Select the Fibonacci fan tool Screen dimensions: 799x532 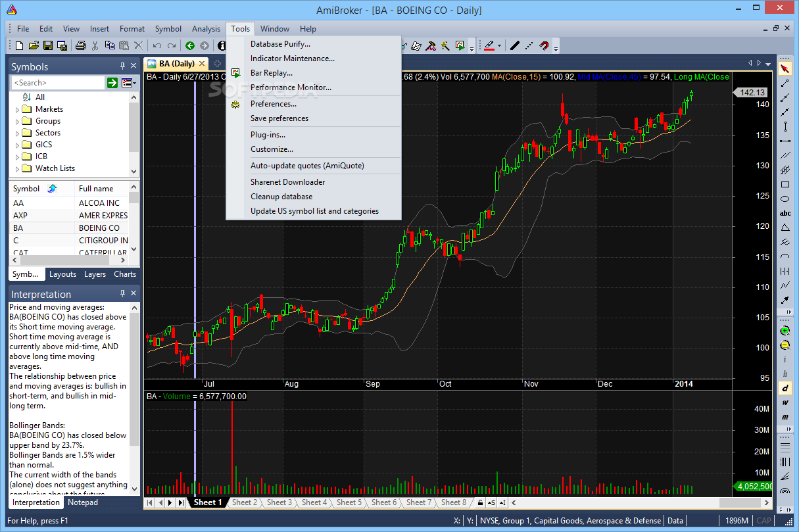(x=785, y=476)
